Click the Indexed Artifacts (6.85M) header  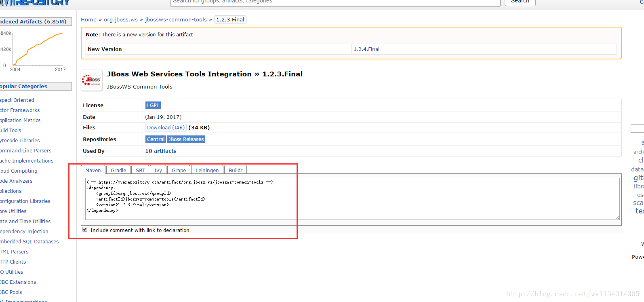pos(36,21)
